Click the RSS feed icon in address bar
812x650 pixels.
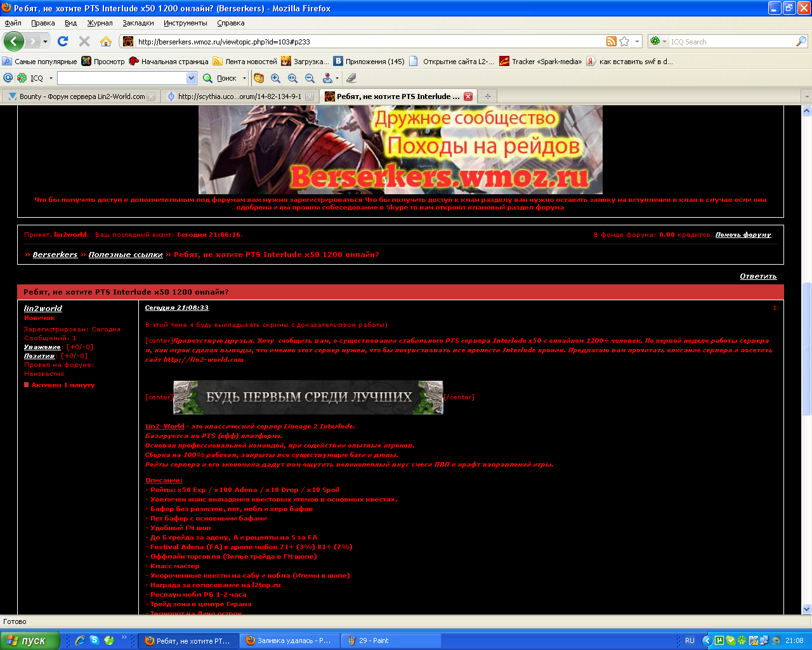pos(612,41)
